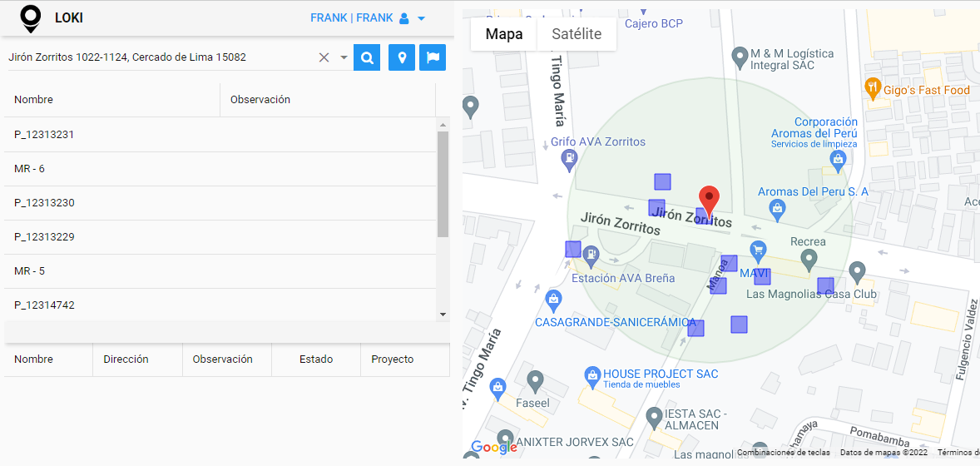This screenshot has height=466, width=980.
Task: Click HOUSE PROJECT SAC shop icon
Action: click(x=591, y=376)
